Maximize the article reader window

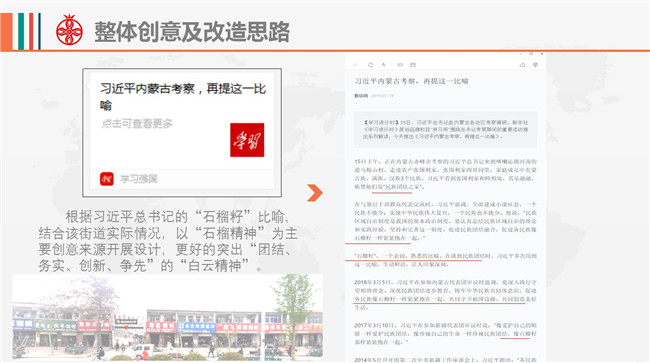coord(531,54)
